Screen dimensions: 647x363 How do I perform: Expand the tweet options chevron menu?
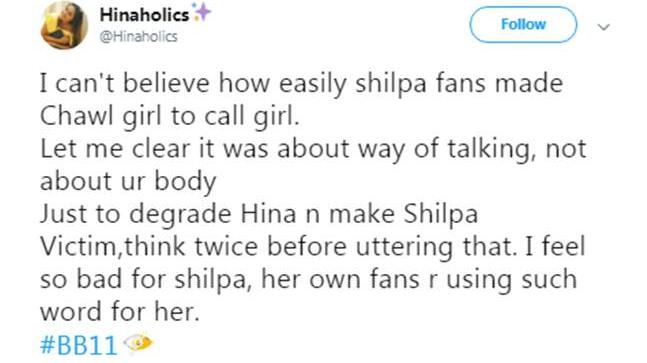point(604,27)
